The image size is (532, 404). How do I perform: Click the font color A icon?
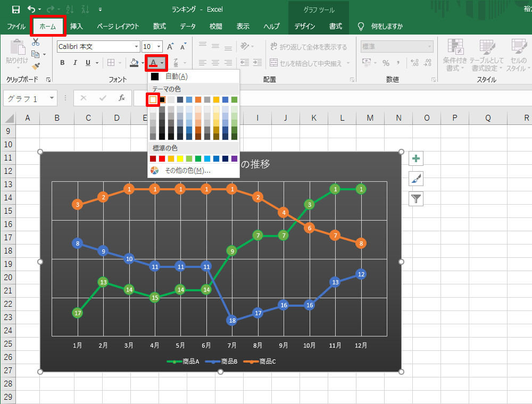[153, 63]
